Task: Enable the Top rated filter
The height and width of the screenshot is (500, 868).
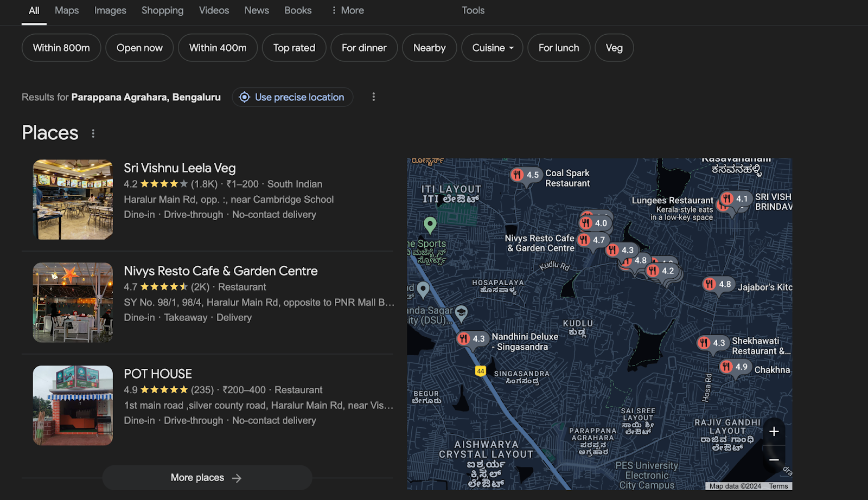Action: [294, 48]
